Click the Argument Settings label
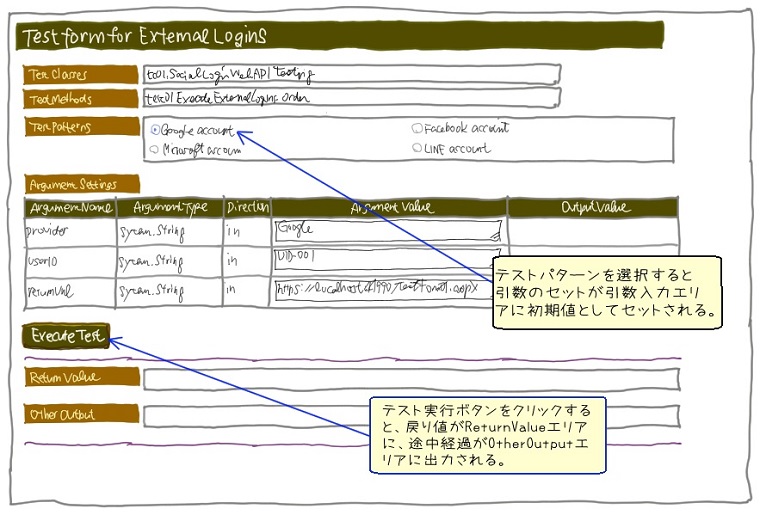The height and width of the screenshot is (515, 760). click(82, 184)
